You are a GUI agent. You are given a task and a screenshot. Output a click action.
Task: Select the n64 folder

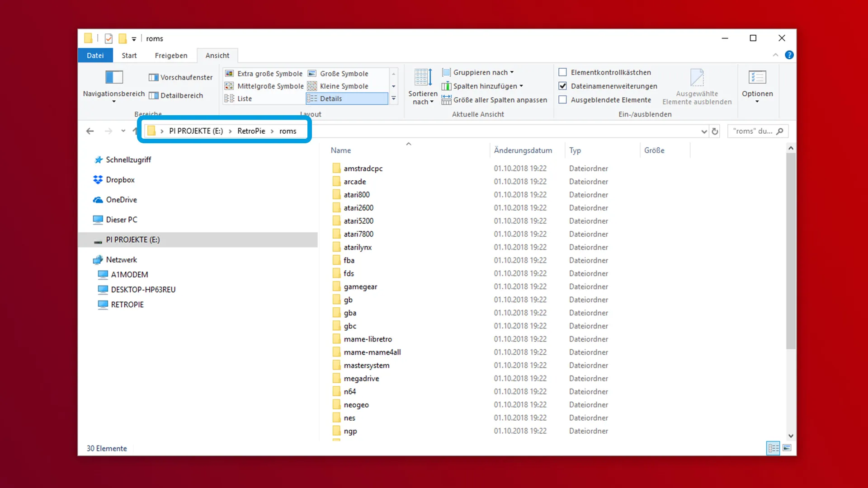(349, 391)
